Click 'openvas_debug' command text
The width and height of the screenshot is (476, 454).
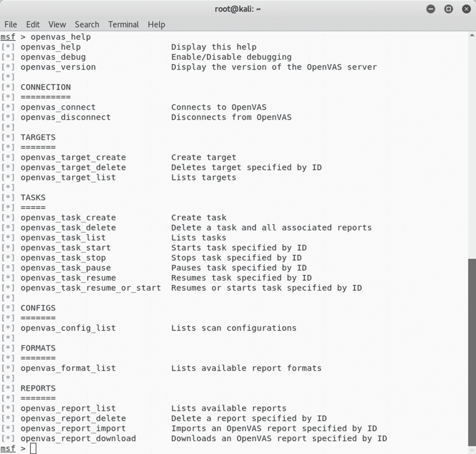click(53, 57)
